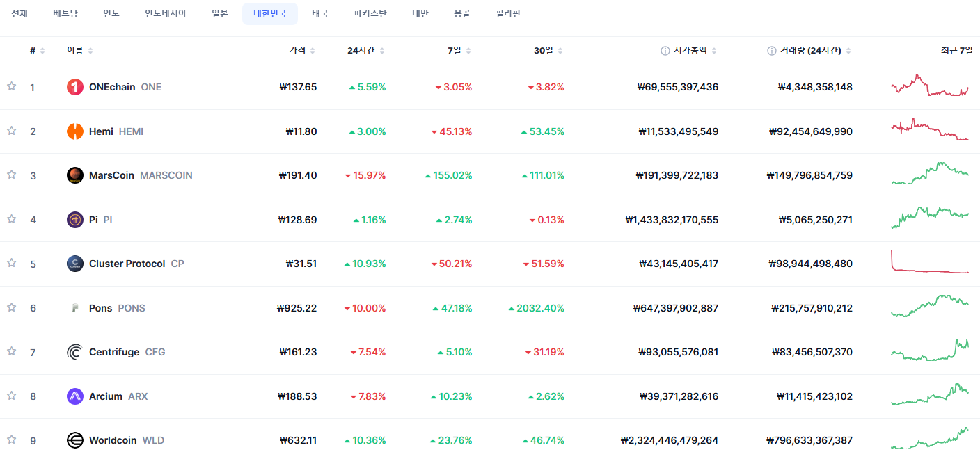This screenshot has height=459, width=980.
Task: Click the Centrifuge spiral logo icon
Action: (75, 352)
